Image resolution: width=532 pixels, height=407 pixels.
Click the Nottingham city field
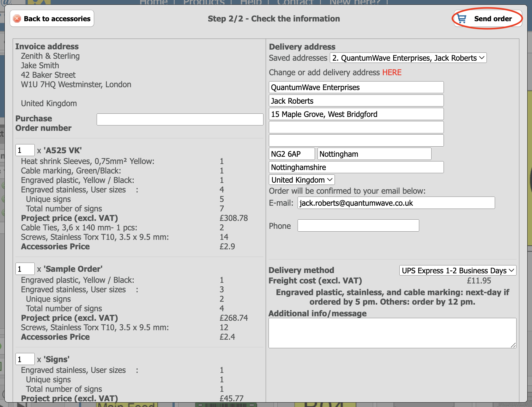pos(374,154)
